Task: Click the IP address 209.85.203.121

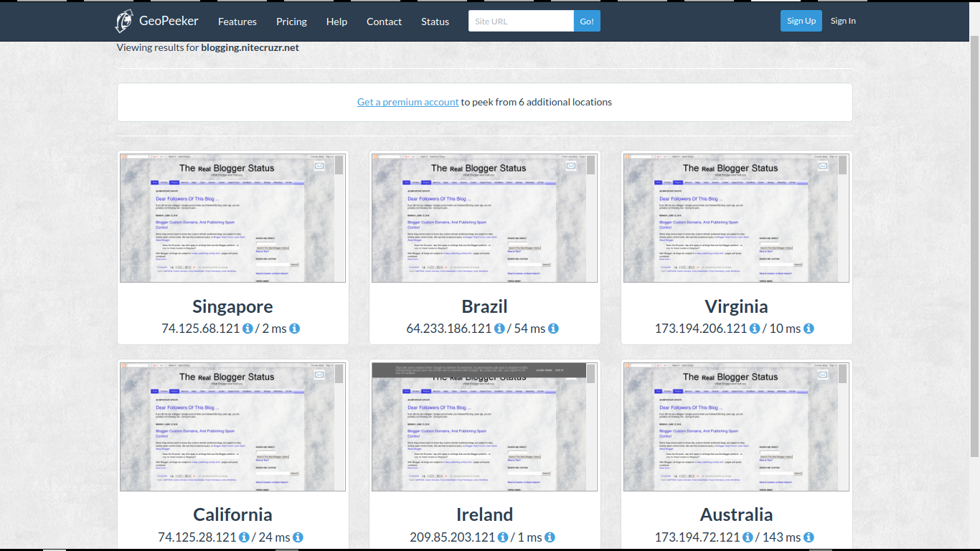Action: point(452,537)
